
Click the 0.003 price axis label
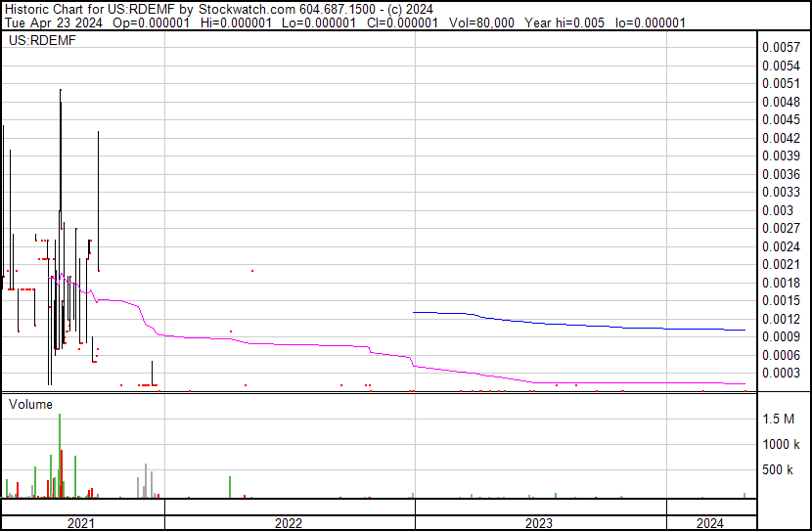coord(777,210)
